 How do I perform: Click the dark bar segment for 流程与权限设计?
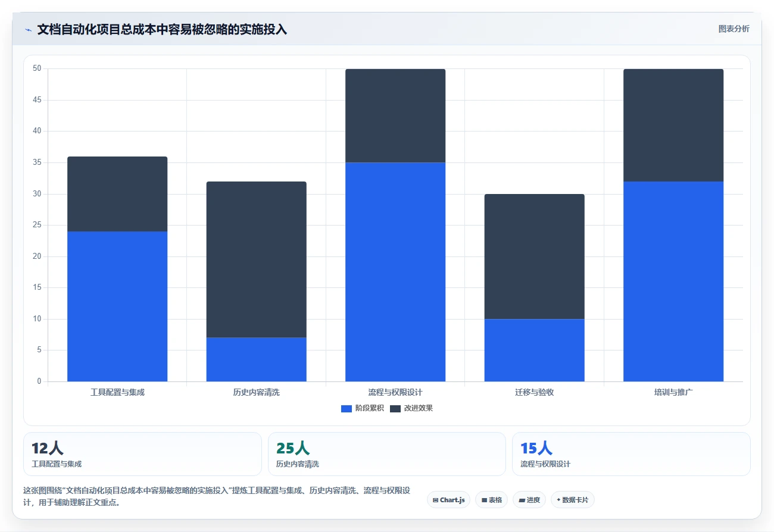tap(395, 115)
